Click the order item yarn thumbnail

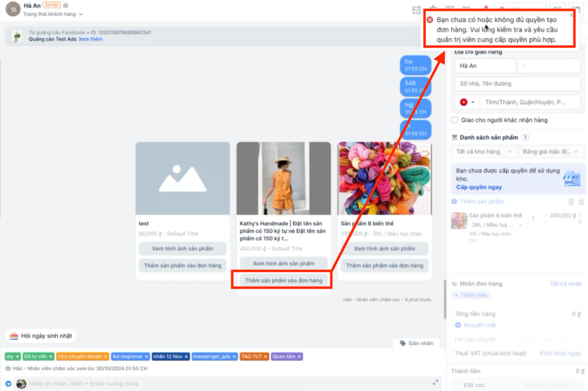click(459, 221)
